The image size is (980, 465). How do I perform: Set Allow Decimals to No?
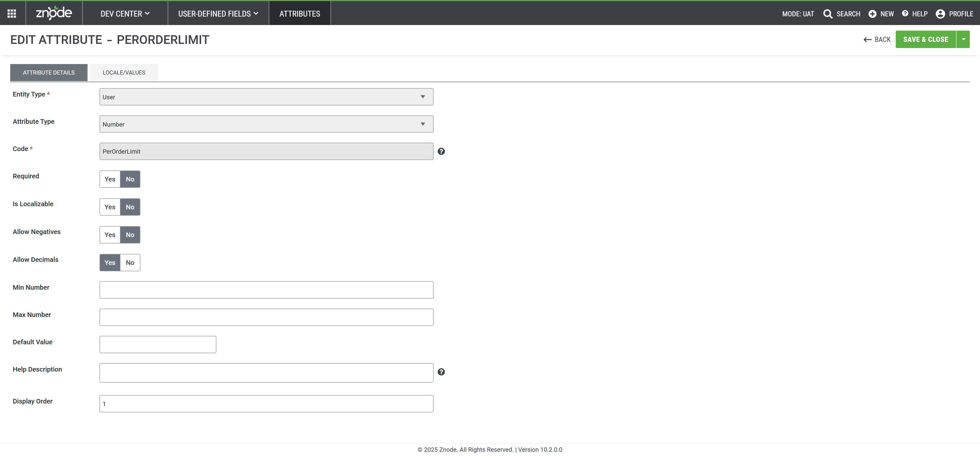pyautogui.click(x=130, y=263)
